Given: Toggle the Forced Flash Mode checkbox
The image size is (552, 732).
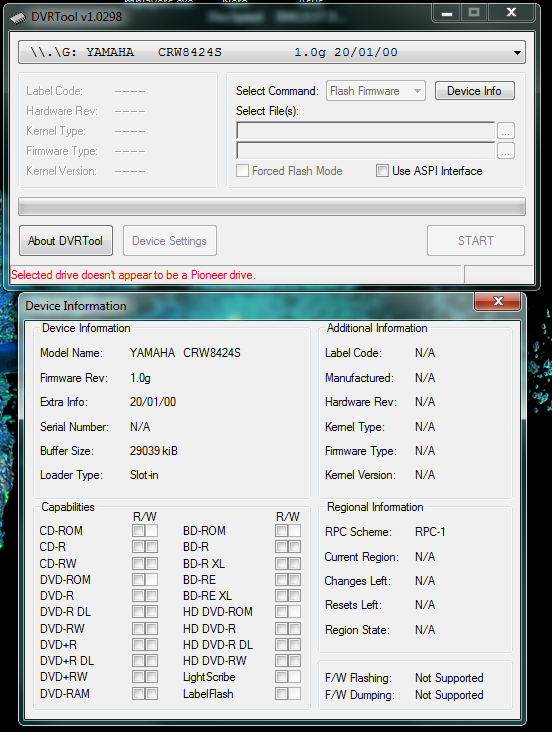Looking at the screenshot, I should click(242, 171).
